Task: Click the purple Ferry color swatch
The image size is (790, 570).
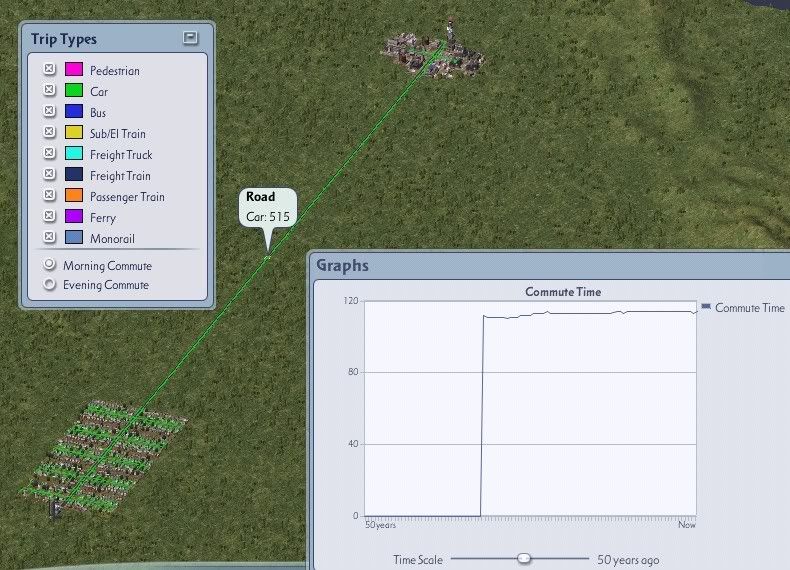Action: 74,216
